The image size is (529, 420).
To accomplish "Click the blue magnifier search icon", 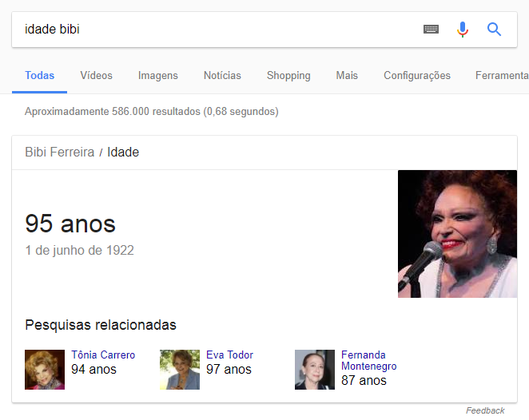I will point(494,30).
